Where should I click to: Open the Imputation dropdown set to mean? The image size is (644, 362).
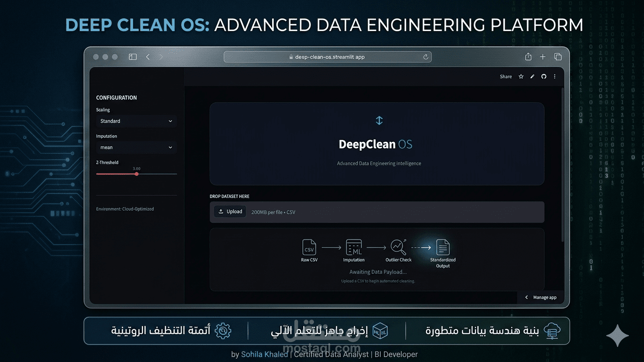pyautogui.click(x=136, y=148)
